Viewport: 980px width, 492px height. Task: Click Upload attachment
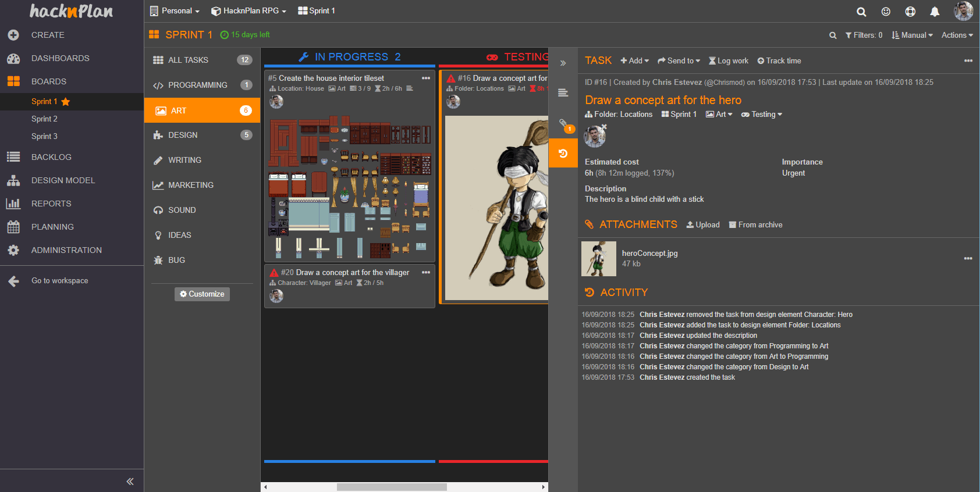point(703,224)
